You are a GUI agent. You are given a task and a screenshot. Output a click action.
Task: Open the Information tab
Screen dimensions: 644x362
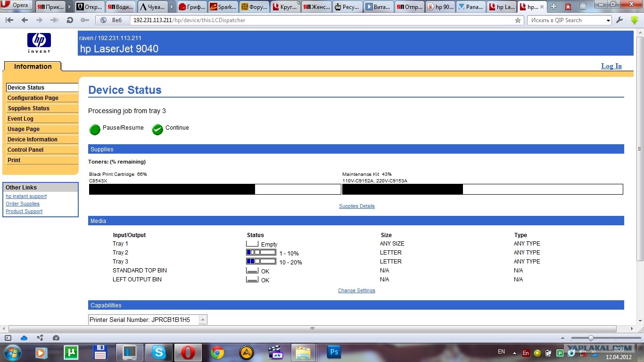pyautogui.click(x=33, y=66)
